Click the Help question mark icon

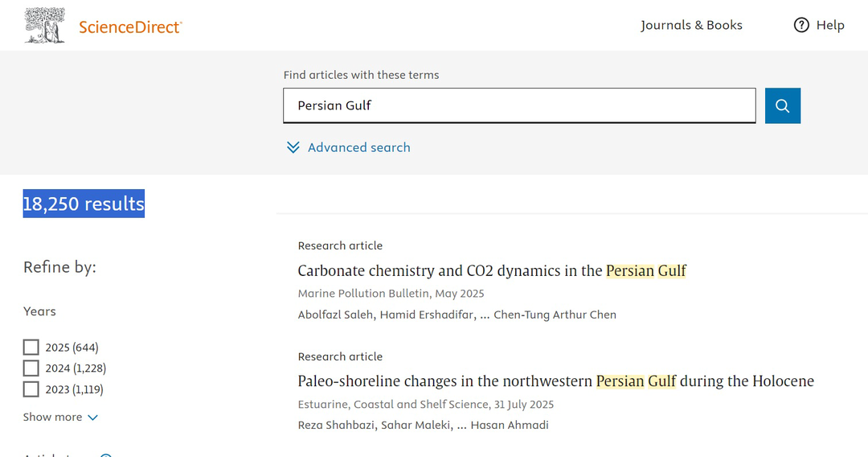pos(801,25)
